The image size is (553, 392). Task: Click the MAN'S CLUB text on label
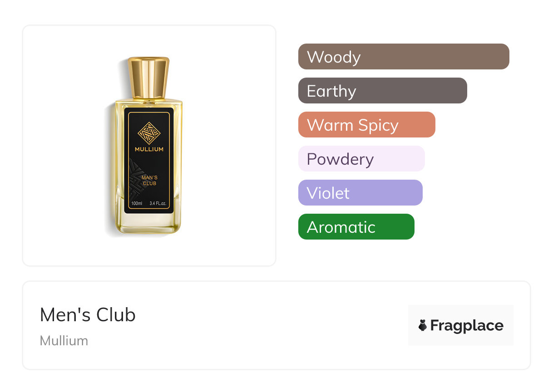[149, 181]
